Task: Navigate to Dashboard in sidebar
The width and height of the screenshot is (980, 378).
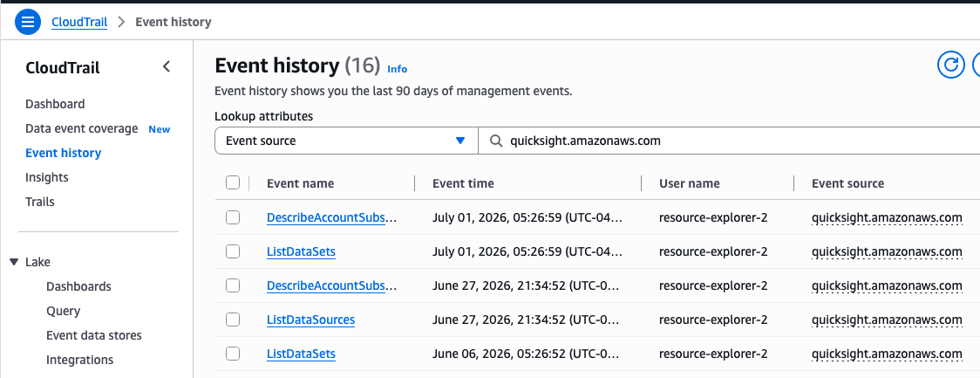Action: [55, 104]
